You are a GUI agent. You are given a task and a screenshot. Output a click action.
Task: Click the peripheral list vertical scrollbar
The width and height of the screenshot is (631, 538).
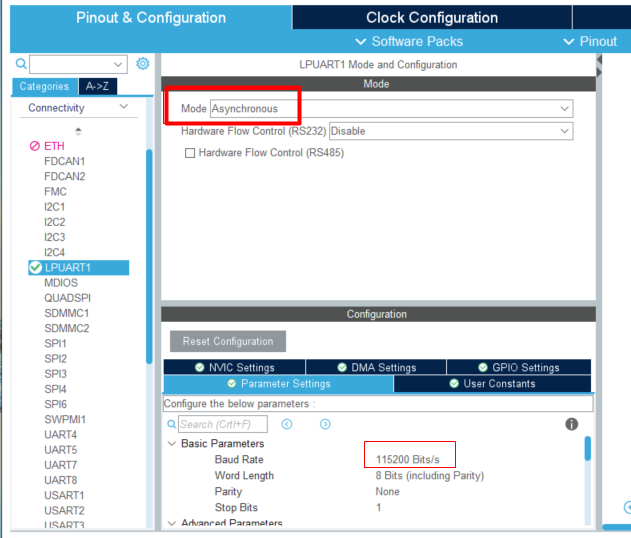[x=149, y=256]
